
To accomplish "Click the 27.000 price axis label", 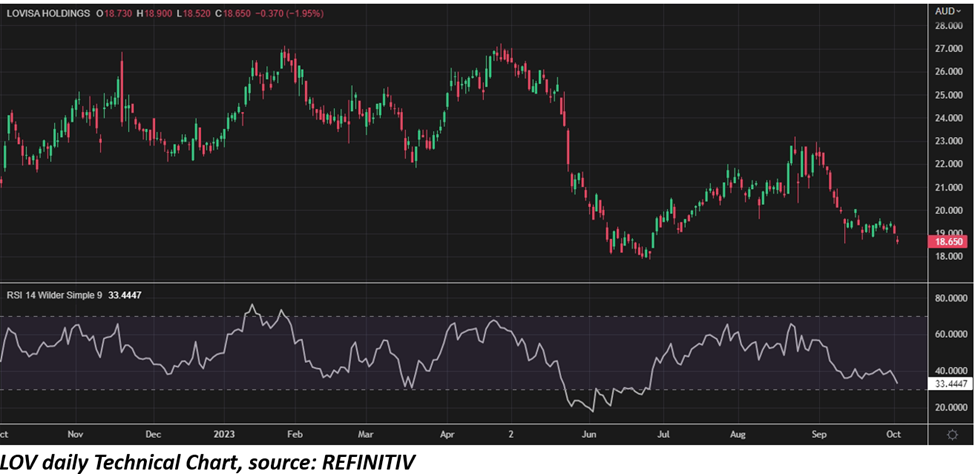I will click(x=948, y=49).
